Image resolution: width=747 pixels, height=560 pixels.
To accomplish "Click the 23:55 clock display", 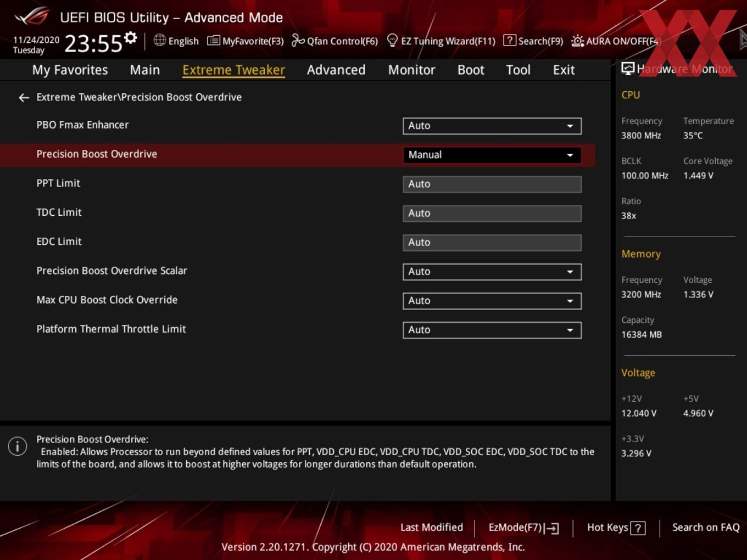I will point(93,43).
